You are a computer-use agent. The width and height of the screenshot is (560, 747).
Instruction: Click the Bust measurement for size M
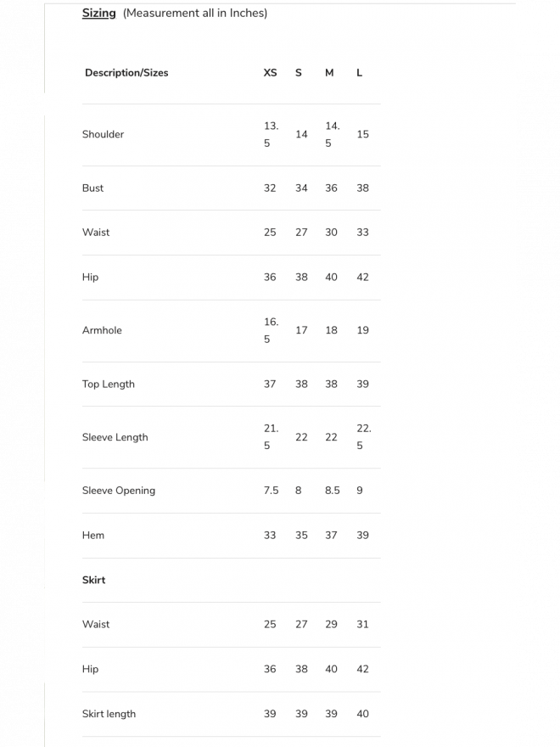331,188
